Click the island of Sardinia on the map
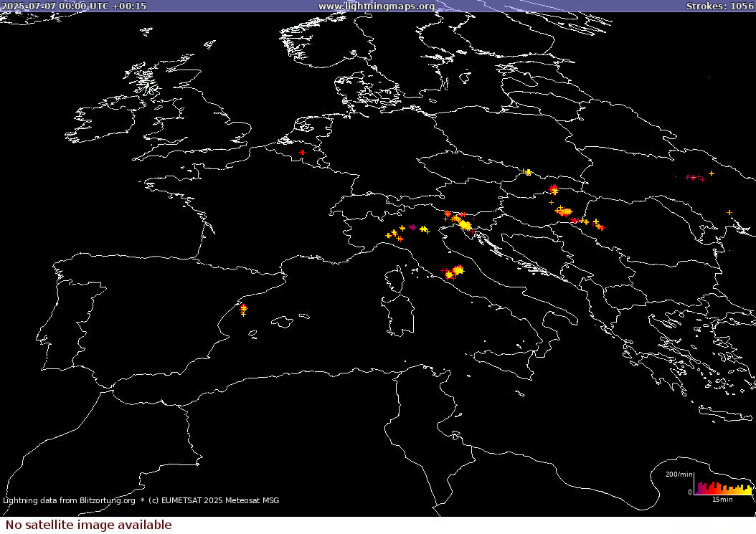The width and height of the screenshot is (756, 534). (x=397, y=315)
